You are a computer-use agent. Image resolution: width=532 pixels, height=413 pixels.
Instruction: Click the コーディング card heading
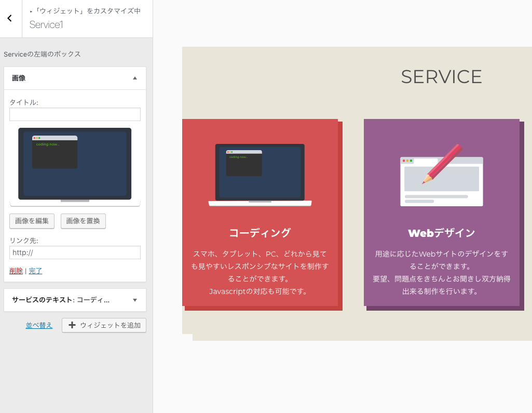(260, 233)
